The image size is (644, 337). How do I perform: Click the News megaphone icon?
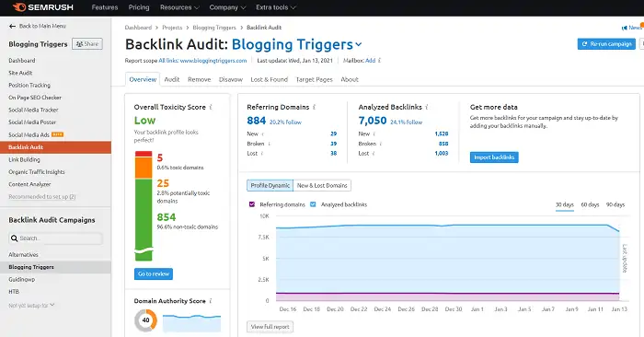pos(625,28)
